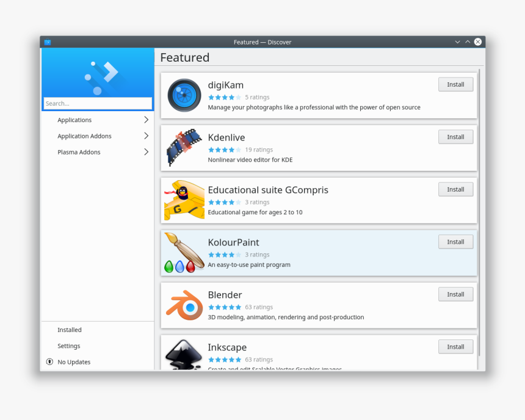Click the '3 ratings' label under GCompris
The width and height of the screenshot is (525, 420).
point(257,202)
